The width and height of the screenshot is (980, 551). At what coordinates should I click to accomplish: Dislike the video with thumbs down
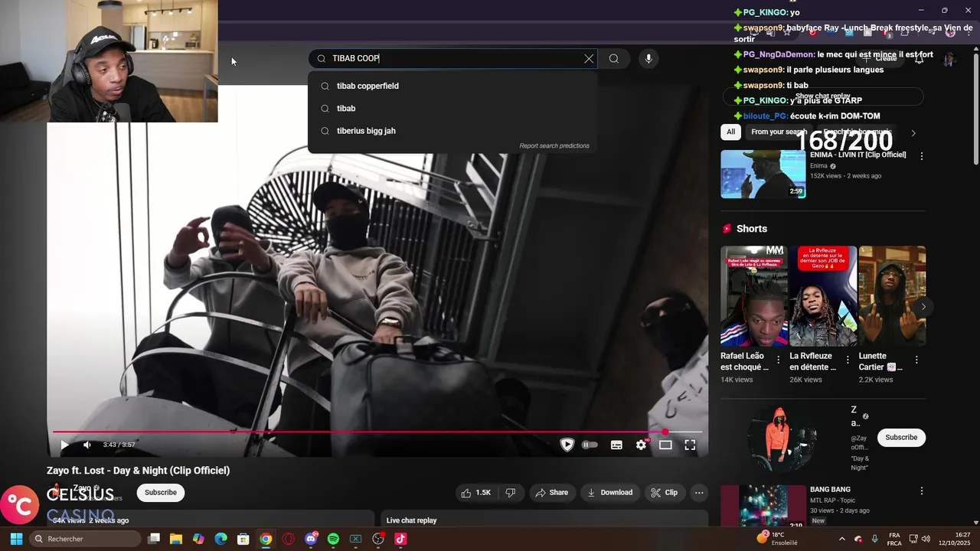click(510, 493)
